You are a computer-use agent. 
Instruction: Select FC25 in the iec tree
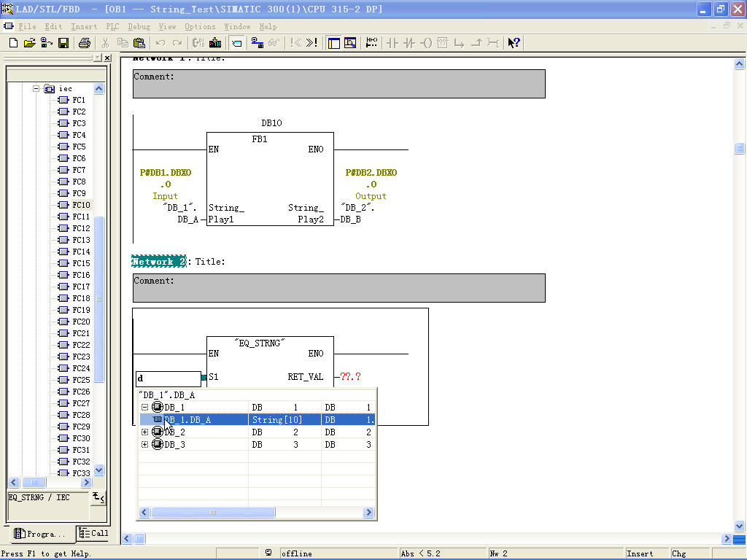point(81,380)
